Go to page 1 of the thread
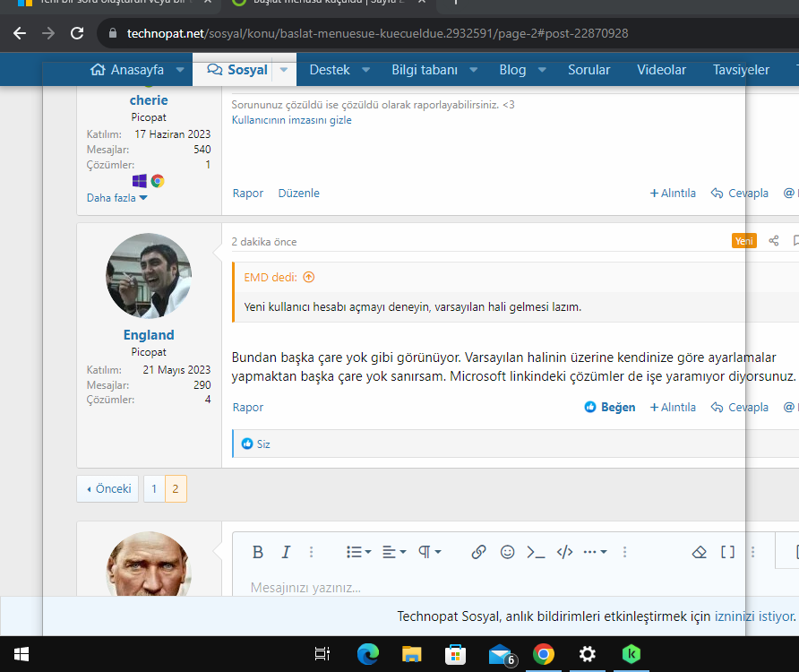This screenshot has height=672, width=799. pos(154,489)
